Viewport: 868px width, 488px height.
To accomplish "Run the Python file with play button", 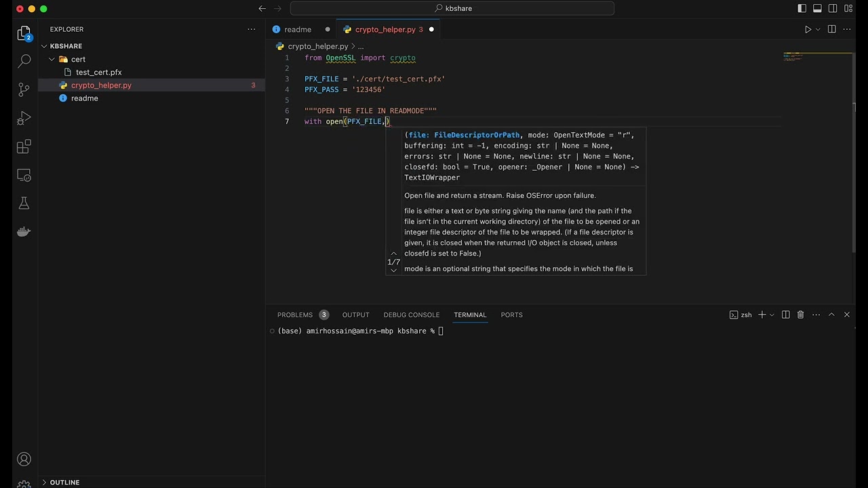I will coord(808,29).
